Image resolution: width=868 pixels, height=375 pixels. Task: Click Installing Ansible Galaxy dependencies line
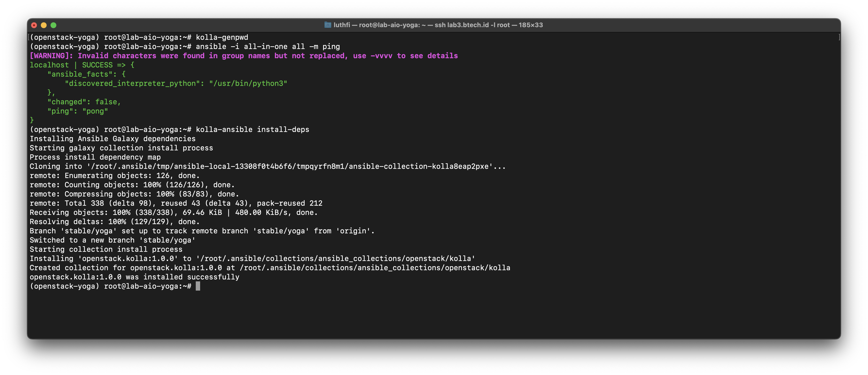point(112,139)
